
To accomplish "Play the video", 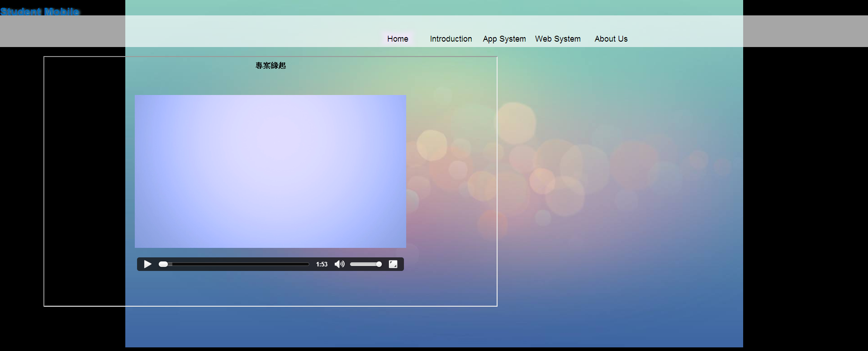I will 147,264.
